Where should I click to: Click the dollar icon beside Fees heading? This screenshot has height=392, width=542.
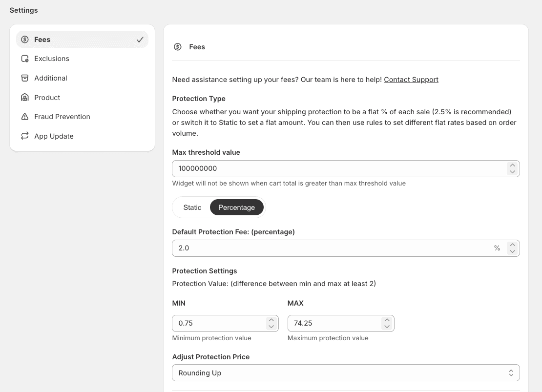point(178,47)
